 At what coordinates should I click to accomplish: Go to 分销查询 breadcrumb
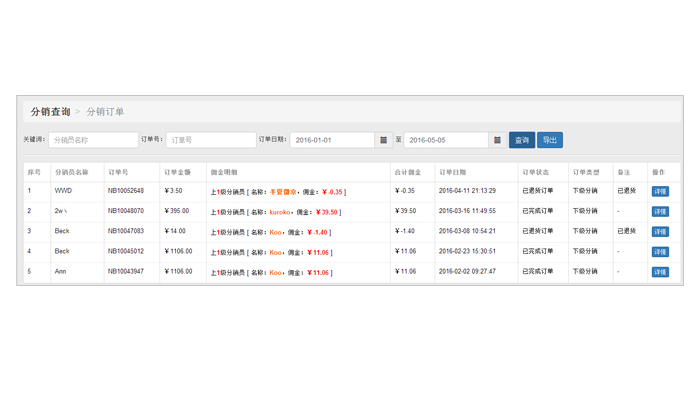coord(50,112)
